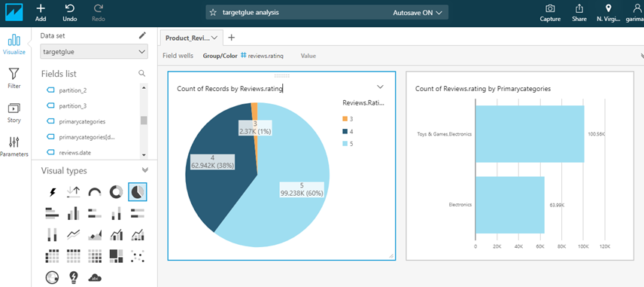Click the light blue rating 5 legend swatch

[x=345, y=144]
